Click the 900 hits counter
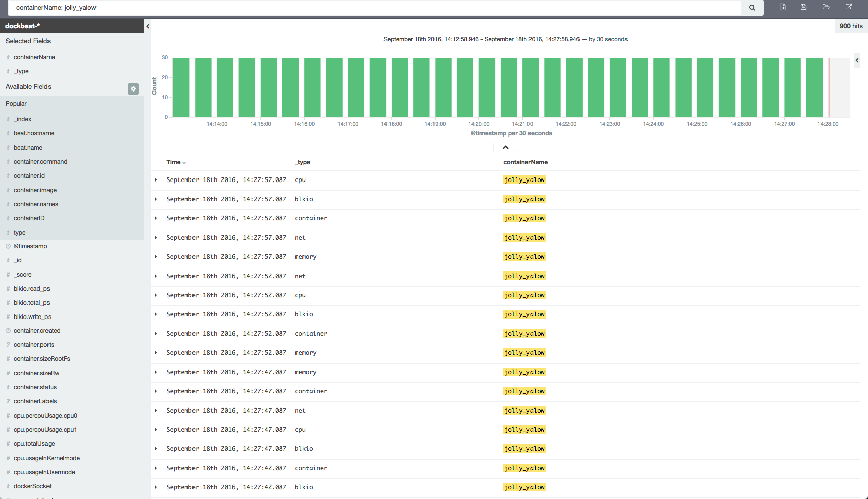The image size is (868, 499). (851, 26)
